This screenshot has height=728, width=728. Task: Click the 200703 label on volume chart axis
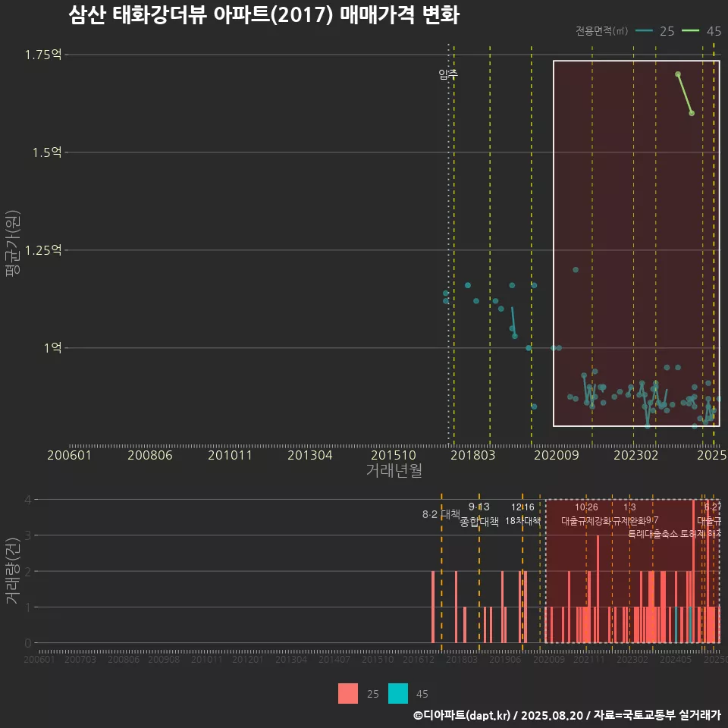pos(80,659)
